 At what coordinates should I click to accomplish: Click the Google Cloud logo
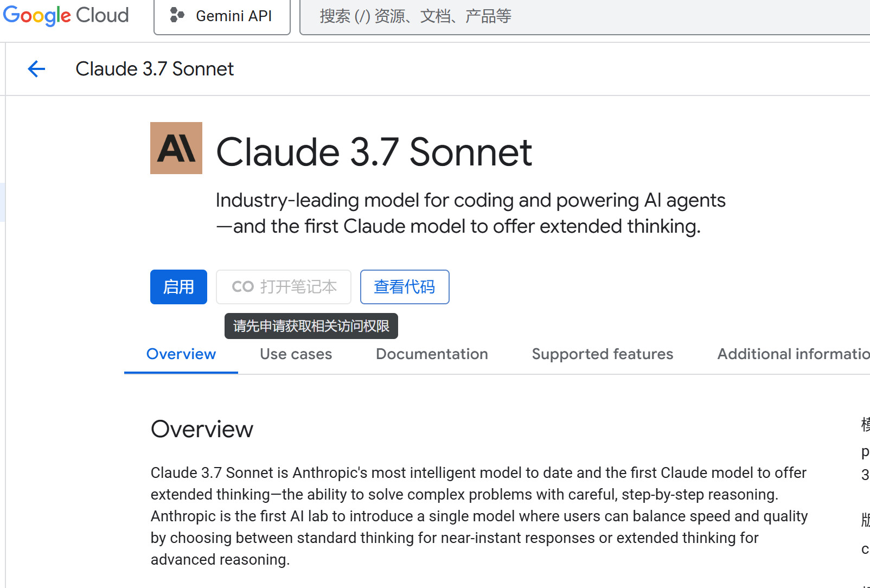pyautogui.click(x=66, y=15)
